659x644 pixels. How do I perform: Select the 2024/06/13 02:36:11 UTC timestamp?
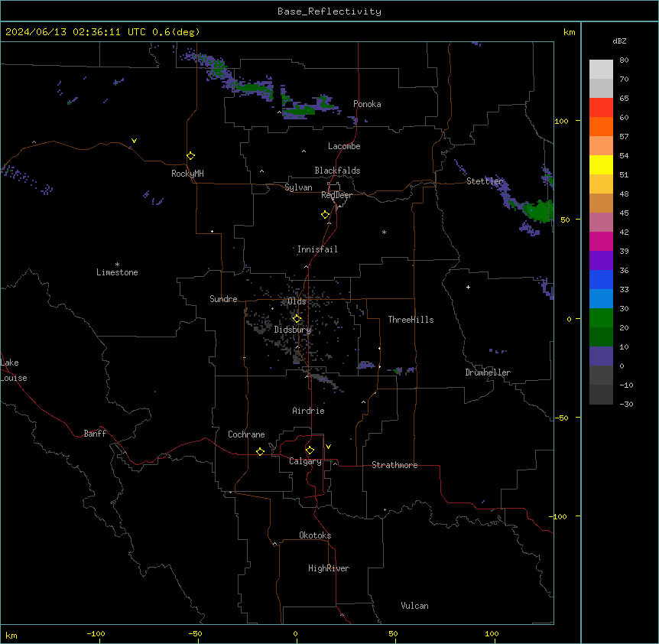76,32
